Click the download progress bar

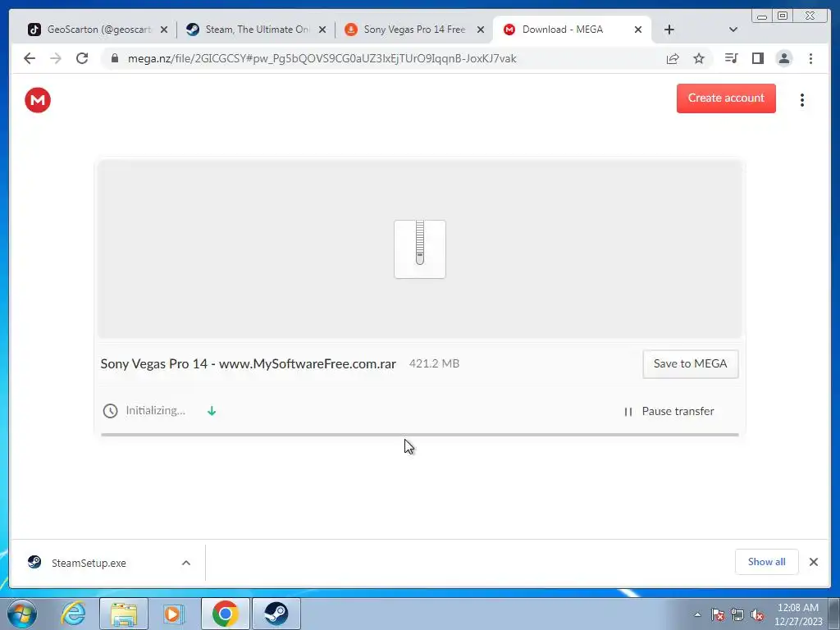click(x=419, y=435)
